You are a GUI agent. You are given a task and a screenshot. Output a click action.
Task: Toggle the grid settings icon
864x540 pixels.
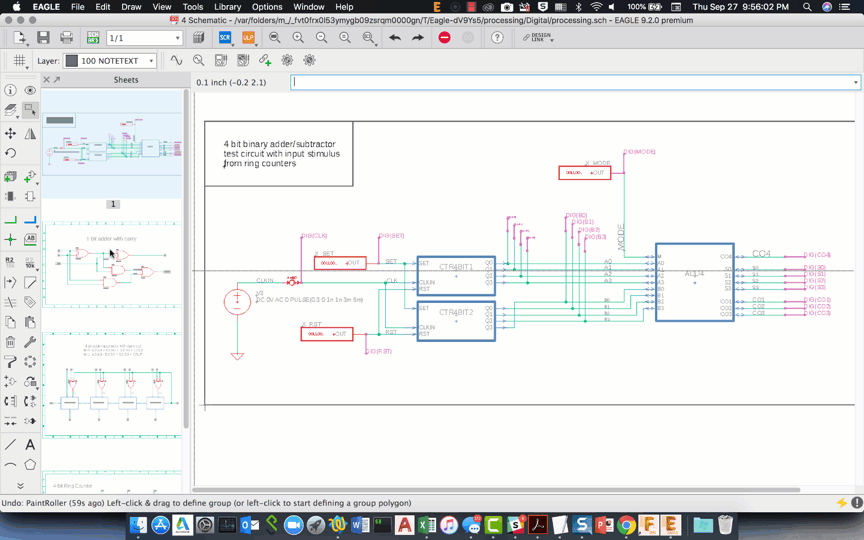pos(19,61)
